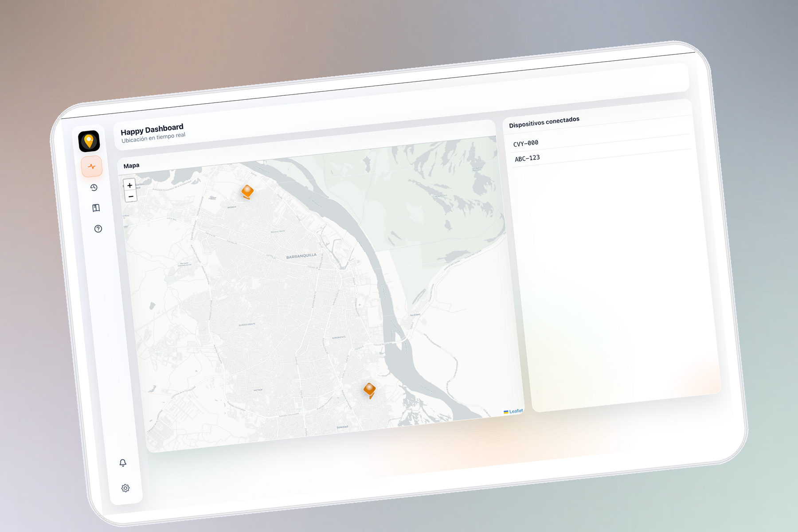This screenshot has height=532, width=798.
Task: Open notifications via the bell icon
Action: [123, 463]
